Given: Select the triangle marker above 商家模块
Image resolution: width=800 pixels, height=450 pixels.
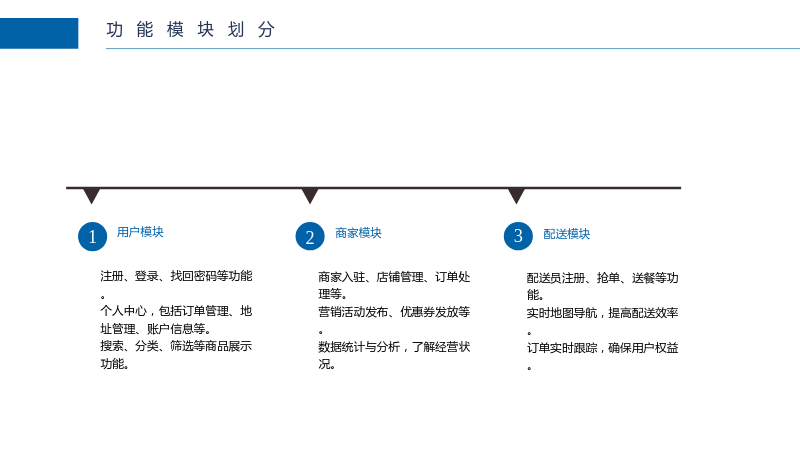Looking at the screenshot, I should tap(310, 196).
